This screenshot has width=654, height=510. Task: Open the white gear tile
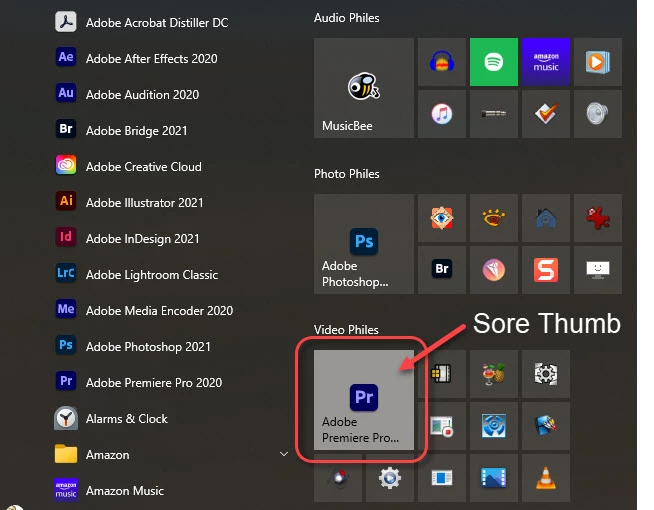click(546, 374)
